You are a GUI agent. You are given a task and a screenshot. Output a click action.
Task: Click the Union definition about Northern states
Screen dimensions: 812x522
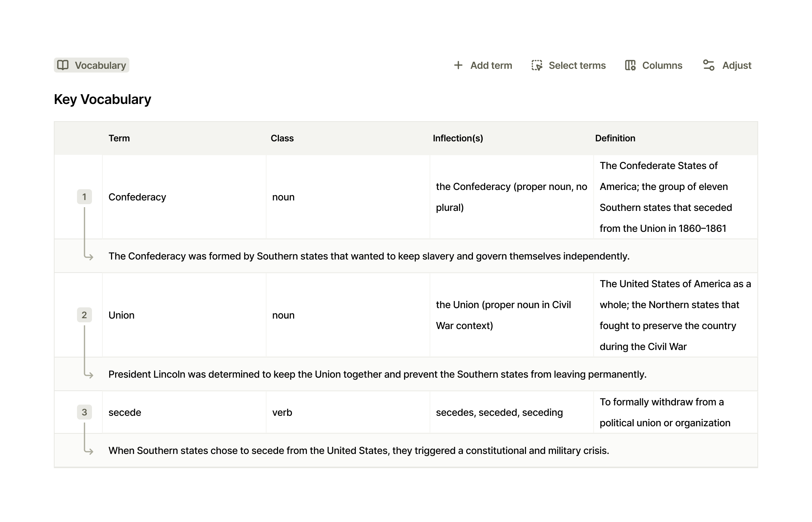(675, 315)
